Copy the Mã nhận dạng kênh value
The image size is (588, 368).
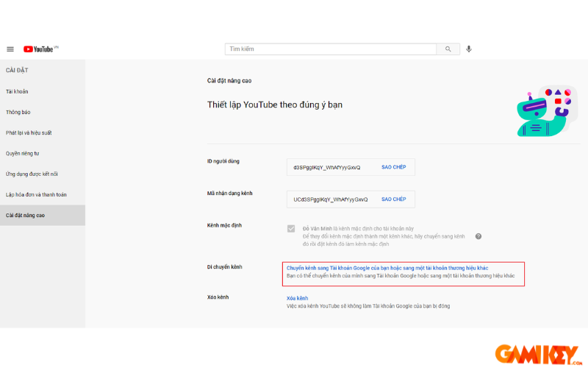click(393, 199)
